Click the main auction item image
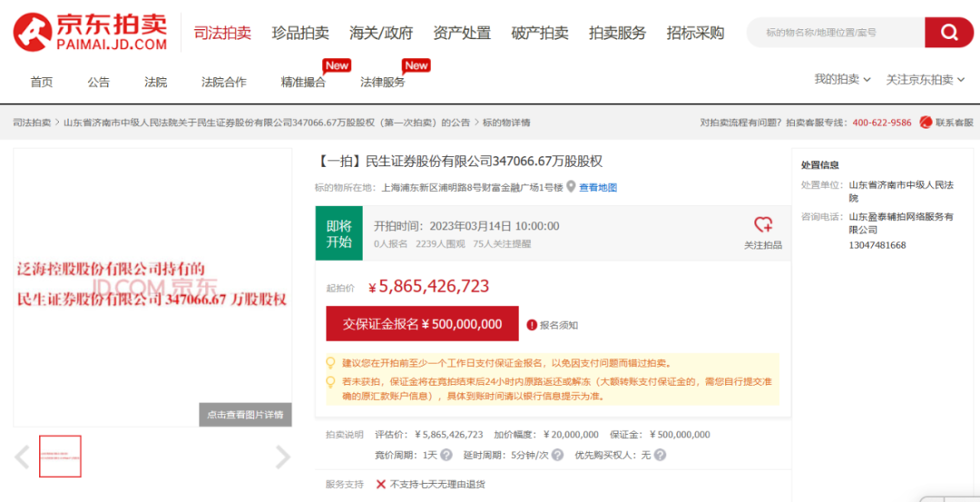Viewport: 980px width, 502px height. tap(152, 288)
